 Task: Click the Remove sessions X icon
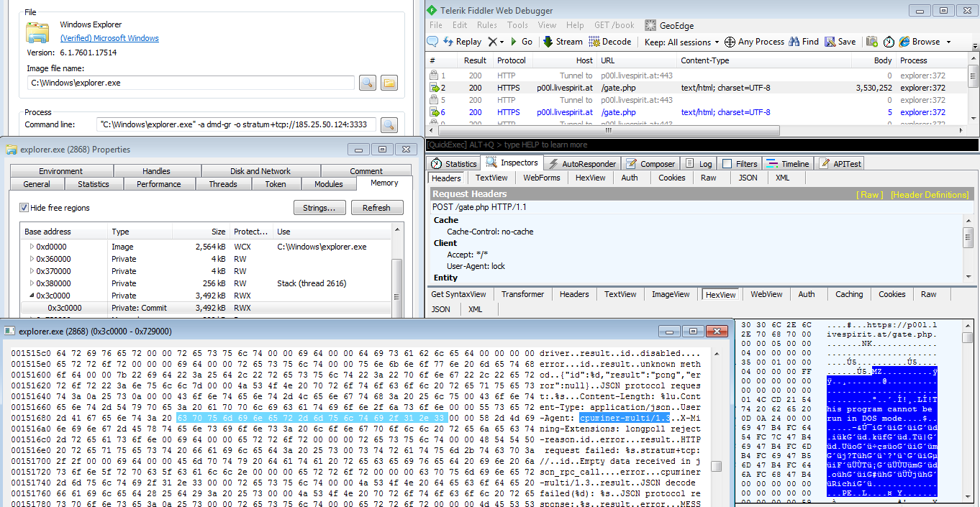[492, 42]
